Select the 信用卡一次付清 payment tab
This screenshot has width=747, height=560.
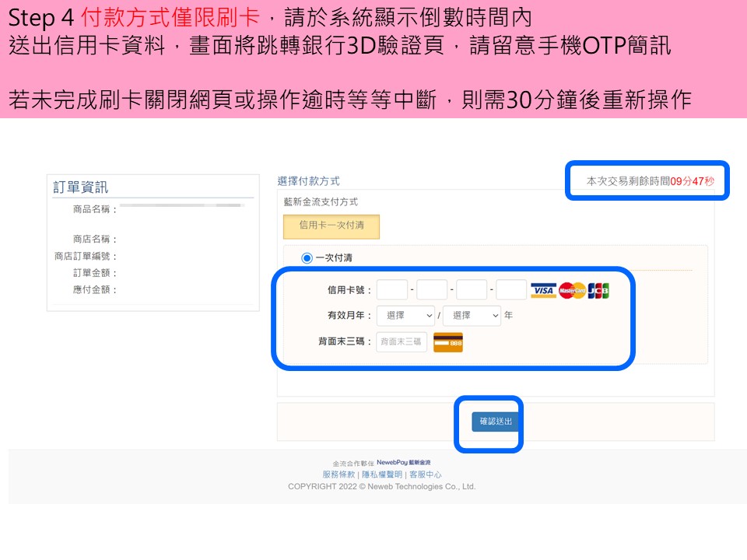(331, 226)
